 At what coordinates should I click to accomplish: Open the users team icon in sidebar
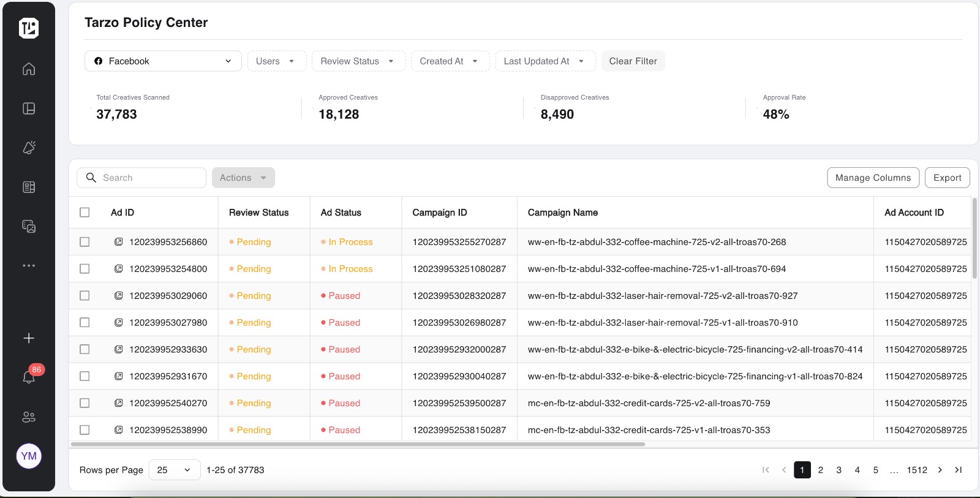[x=29, y=417]
